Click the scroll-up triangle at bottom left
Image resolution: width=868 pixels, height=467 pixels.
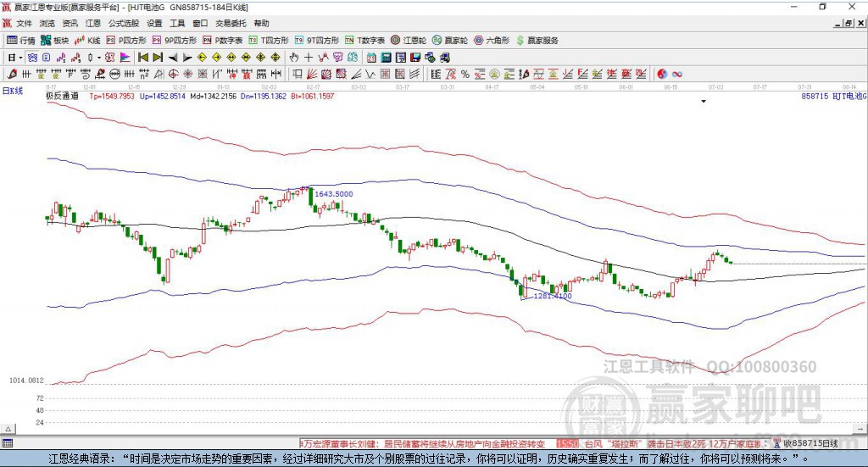[x=8, y=429]
